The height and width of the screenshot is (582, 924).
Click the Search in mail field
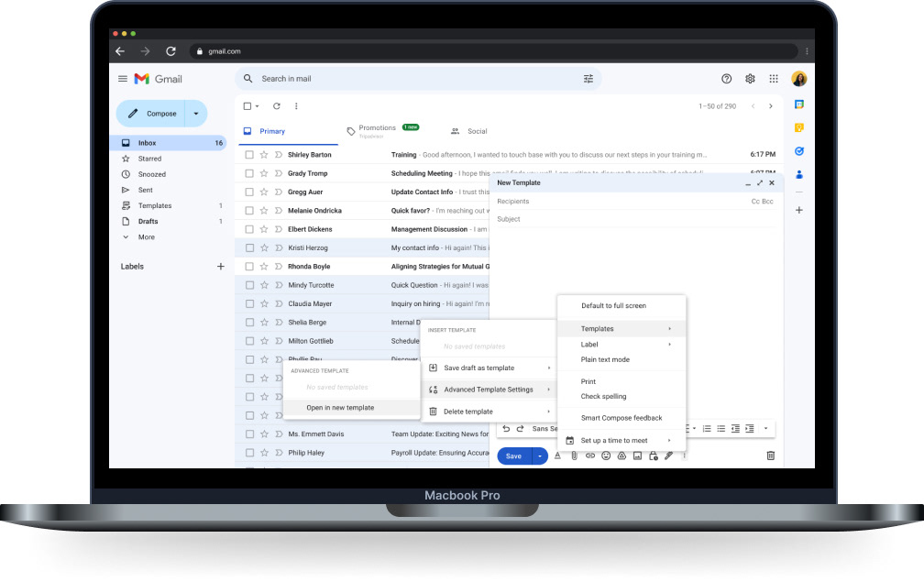pos(418,78)
